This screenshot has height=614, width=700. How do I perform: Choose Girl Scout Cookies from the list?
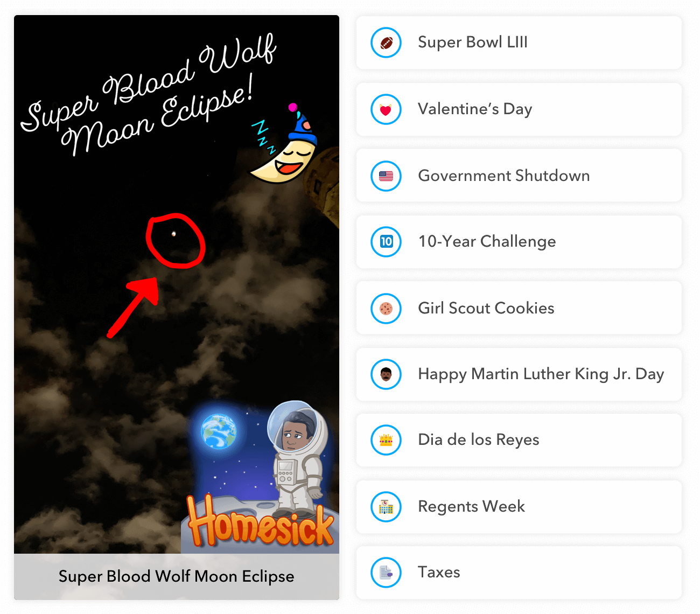(x=519, y=309)
